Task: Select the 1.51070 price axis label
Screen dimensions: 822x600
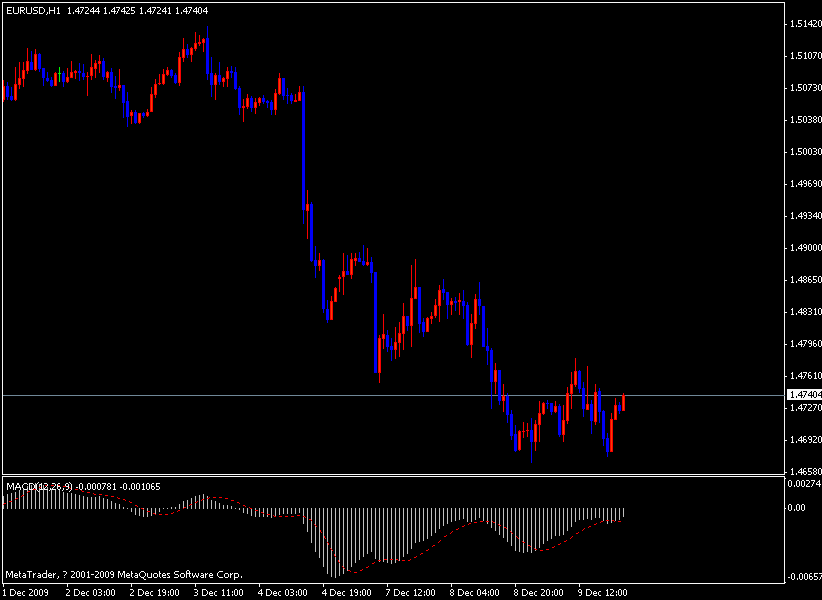Action: coord(805,56)
